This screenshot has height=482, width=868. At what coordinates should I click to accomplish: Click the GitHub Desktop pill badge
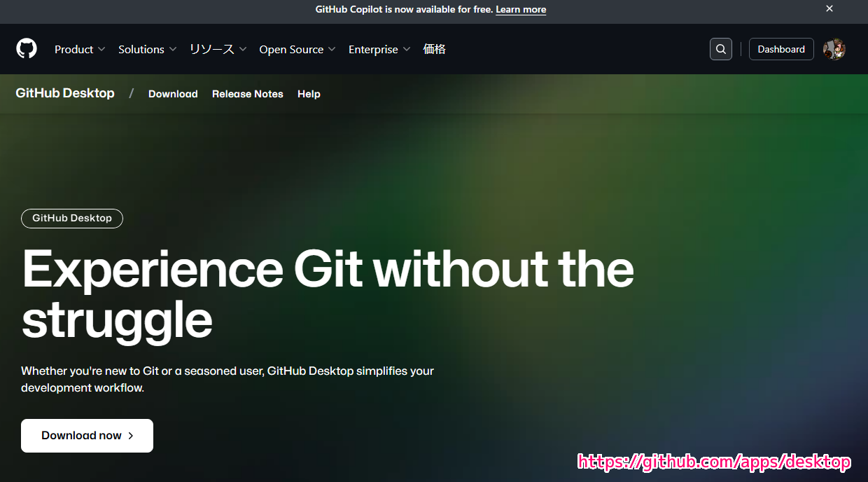coord(71,218)
